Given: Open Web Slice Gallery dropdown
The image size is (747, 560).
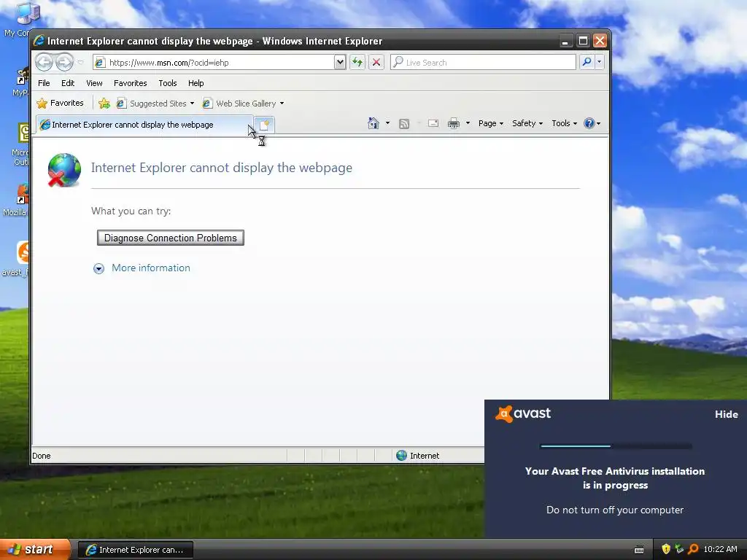Looking at the screenshot, I should point(243,104).
